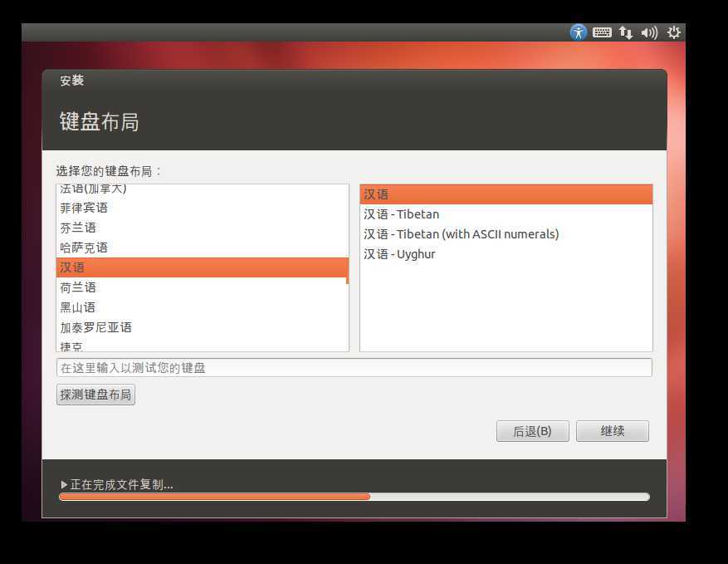Image resolution: width=728 pixels, height=564 pixels.
Task: Open the volume control speaker icon
Action: 647,32
